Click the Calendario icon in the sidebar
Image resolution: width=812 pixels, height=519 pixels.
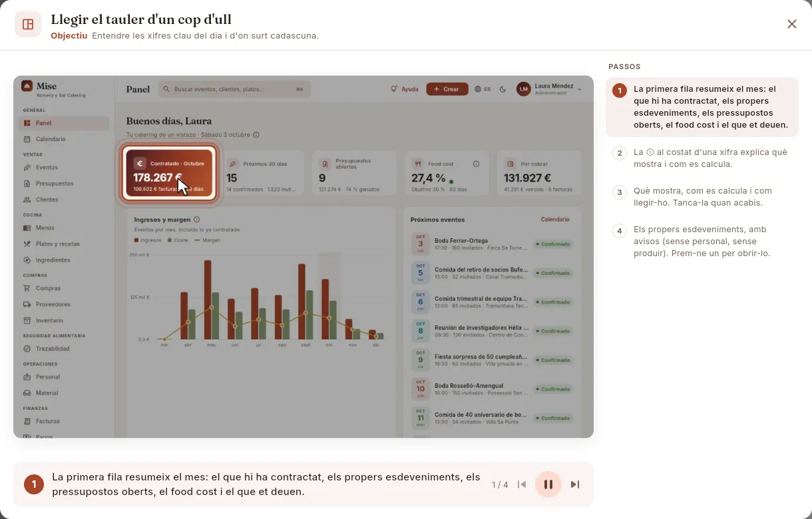pos(27,139)
